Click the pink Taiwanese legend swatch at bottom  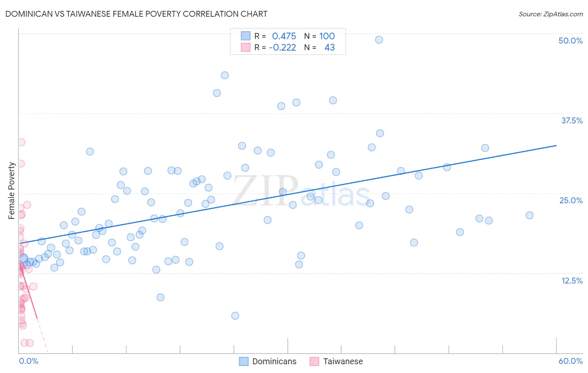(x=314, y=361)
